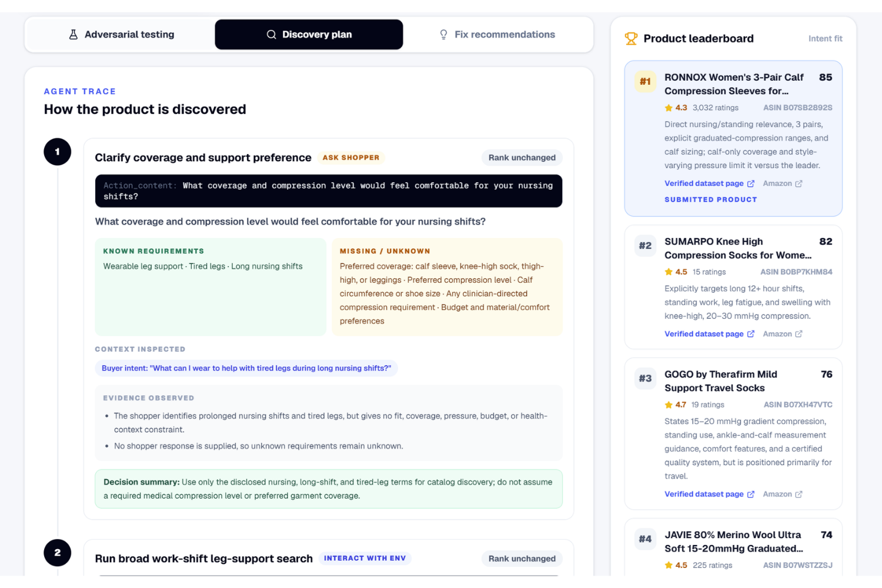The height and width of the screenshot is (588, 882).
Task: Click step 1 circle marker in agent trace
Action: click(58, 152)
